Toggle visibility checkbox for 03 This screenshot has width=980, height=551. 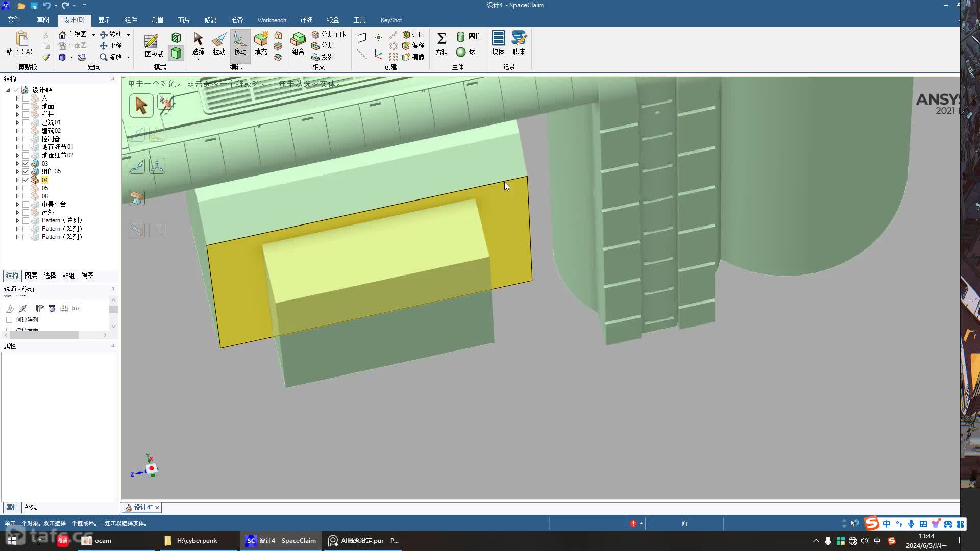click(x=26, y=164)
